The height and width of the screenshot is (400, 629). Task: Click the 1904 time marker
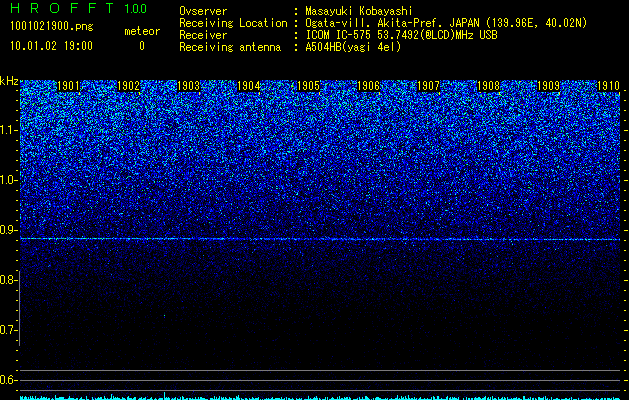click(x=248, y=86)
